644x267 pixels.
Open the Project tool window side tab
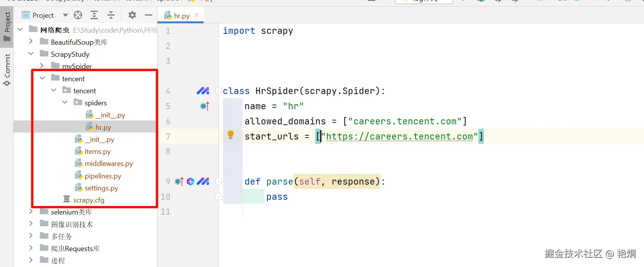pyautogui.click(x=7, y=26)
